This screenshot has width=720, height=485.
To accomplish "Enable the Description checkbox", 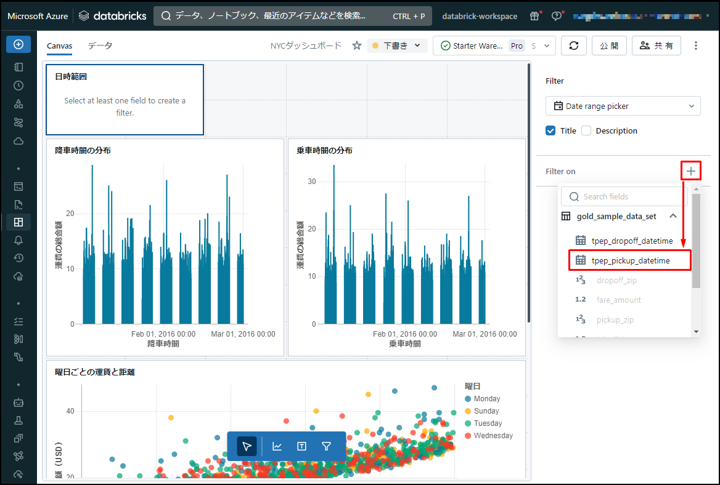I will coord(586,131).
